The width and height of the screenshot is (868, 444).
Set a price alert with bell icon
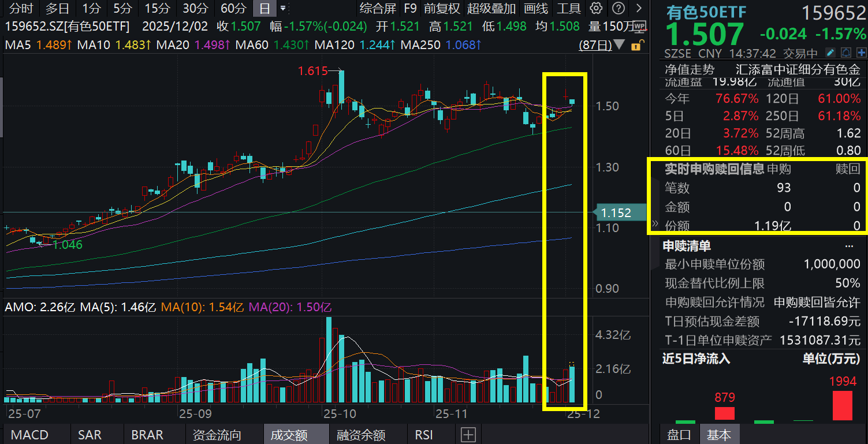pyautogui.click(x=845, y=53)
